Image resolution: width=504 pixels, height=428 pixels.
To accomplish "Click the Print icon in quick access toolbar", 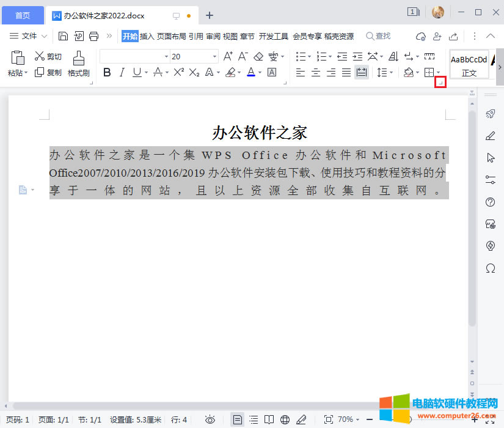I will (93, 36).
